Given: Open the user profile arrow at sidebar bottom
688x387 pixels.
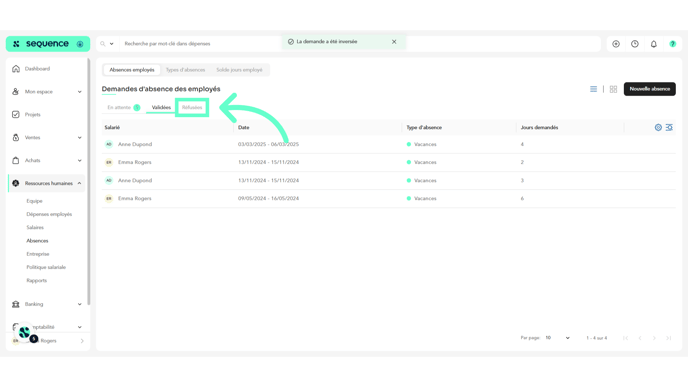Looking at the screenshot, I should [x=82, y=341].
